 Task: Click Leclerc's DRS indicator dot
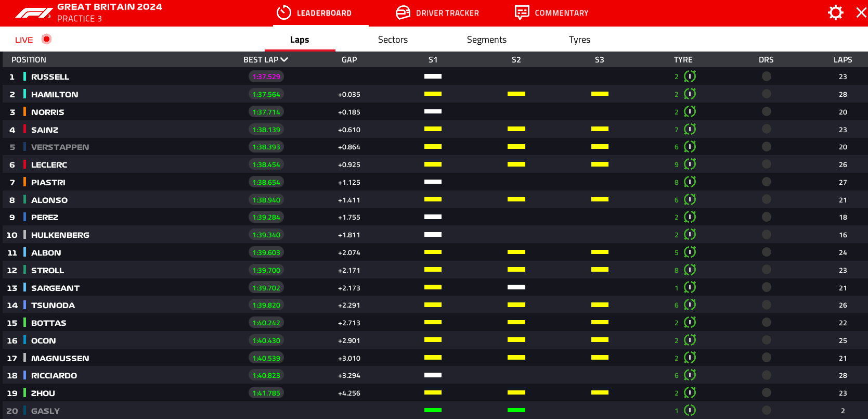click(766, 164)
